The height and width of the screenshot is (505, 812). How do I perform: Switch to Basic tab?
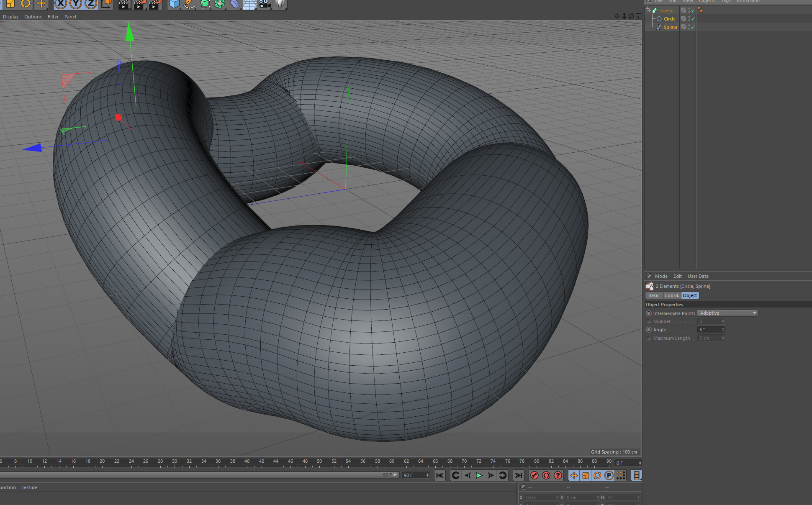click(654, 295)
